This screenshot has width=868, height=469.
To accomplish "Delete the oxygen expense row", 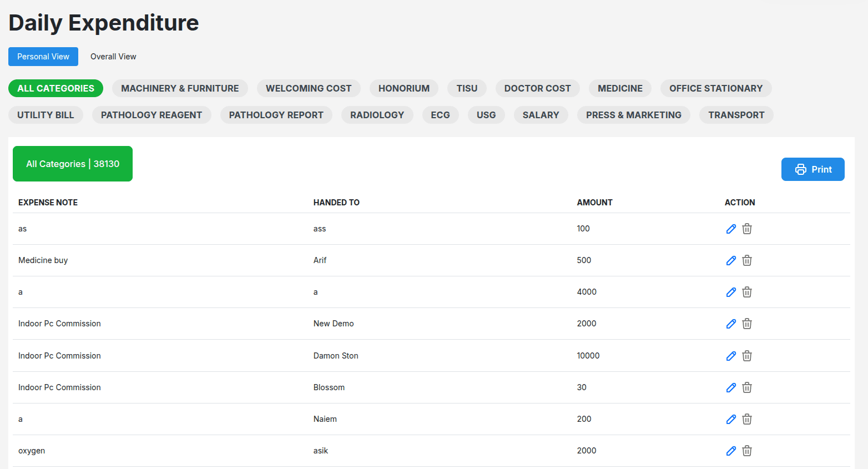I will tap(747, 451).
